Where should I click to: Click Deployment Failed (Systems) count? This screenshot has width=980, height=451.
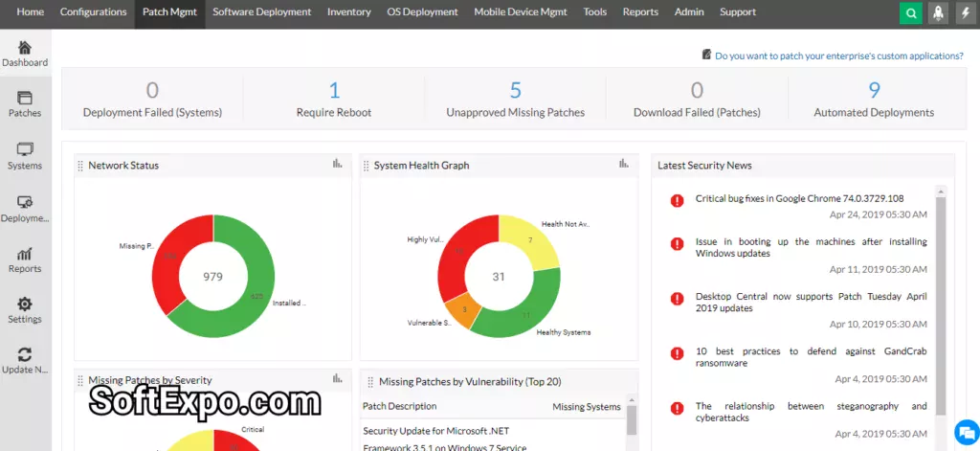point(152,91)
